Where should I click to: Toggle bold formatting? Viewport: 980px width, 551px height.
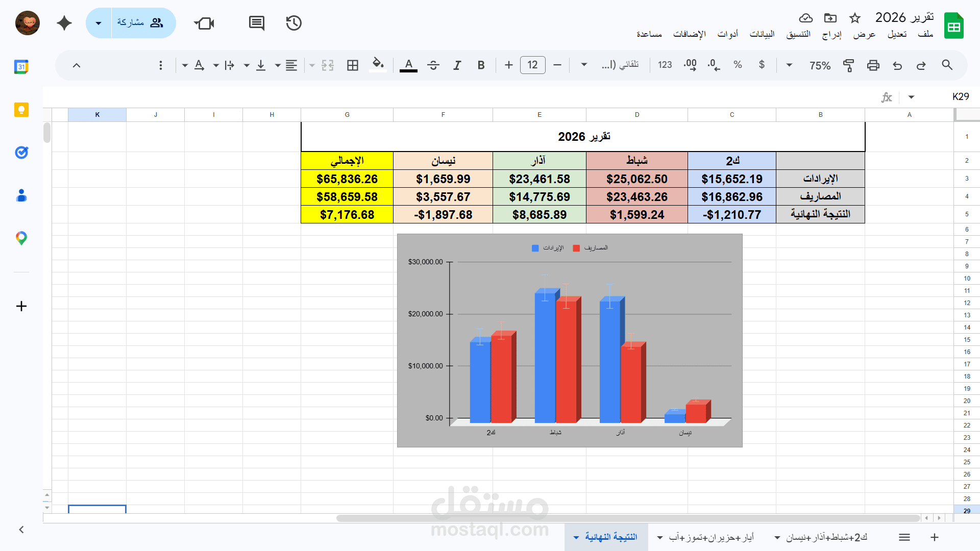tap(481, 65)
